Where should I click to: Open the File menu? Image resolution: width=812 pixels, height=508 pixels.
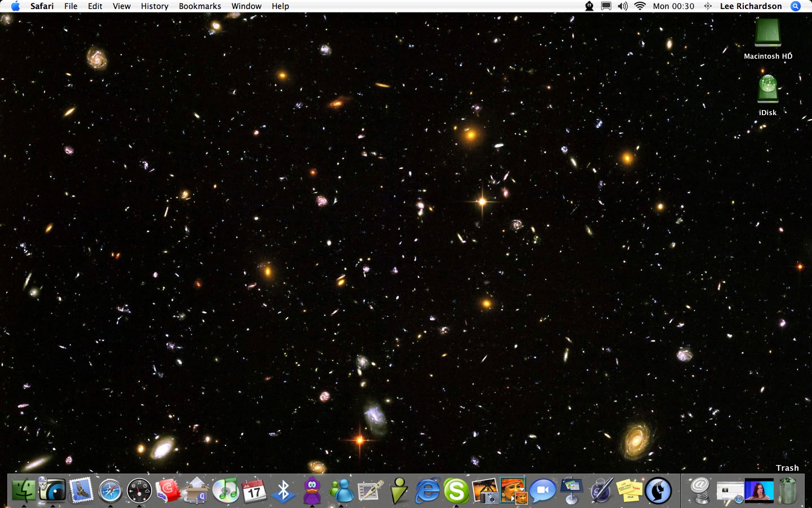[x=71, y=6]
